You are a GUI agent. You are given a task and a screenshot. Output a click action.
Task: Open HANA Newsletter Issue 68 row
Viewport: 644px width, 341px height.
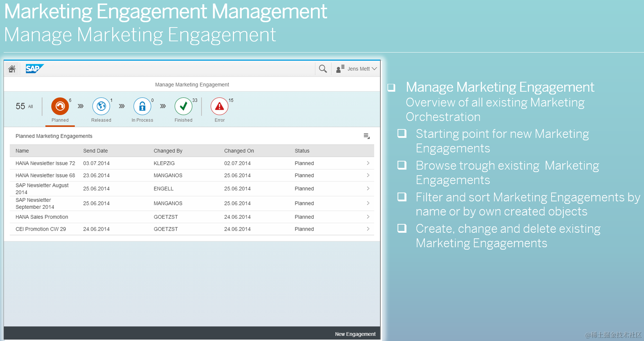point(192,176)
